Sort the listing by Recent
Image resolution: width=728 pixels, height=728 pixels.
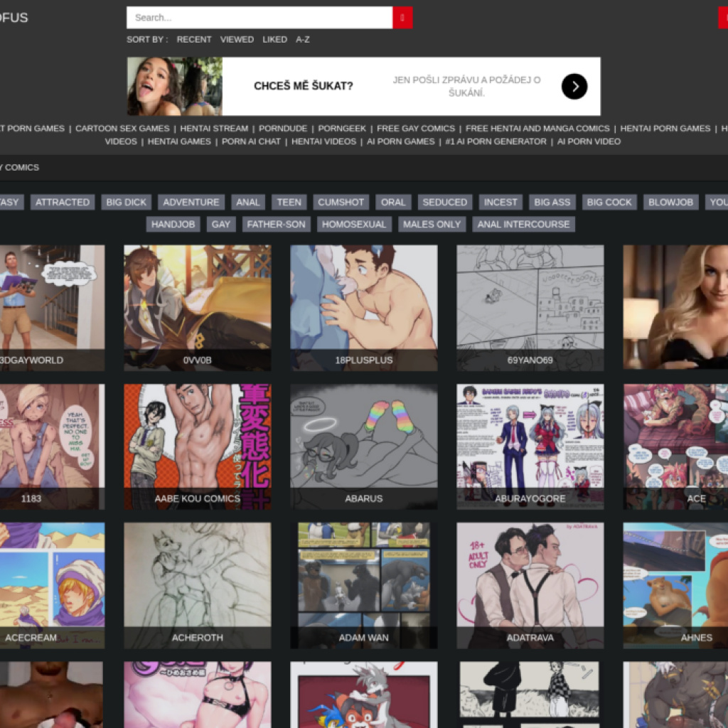click(194, 40)
